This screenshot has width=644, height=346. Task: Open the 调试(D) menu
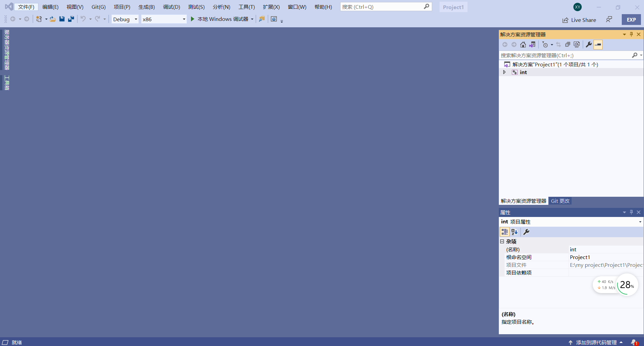171,7
